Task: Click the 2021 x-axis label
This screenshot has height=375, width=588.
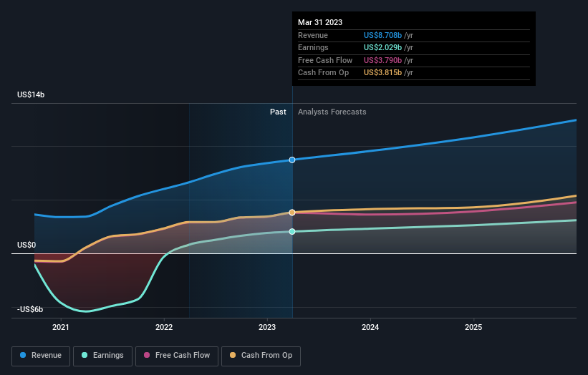Action: point(61,327)
